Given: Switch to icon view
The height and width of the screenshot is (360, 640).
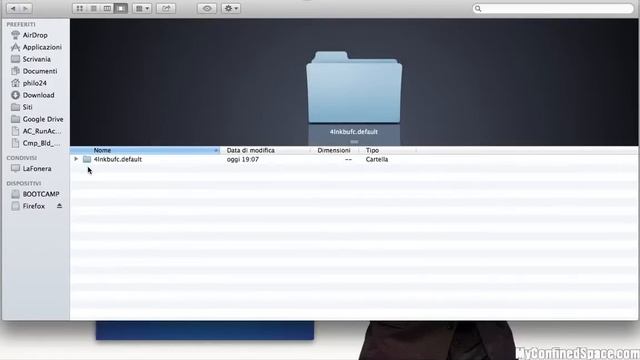Looking at the screenshot, I should point(80,8).
